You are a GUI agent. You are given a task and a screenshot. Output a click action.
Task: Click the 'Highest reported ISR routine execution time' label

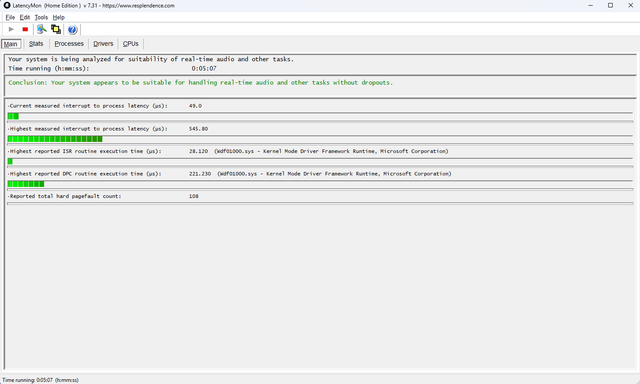(85, 151)
